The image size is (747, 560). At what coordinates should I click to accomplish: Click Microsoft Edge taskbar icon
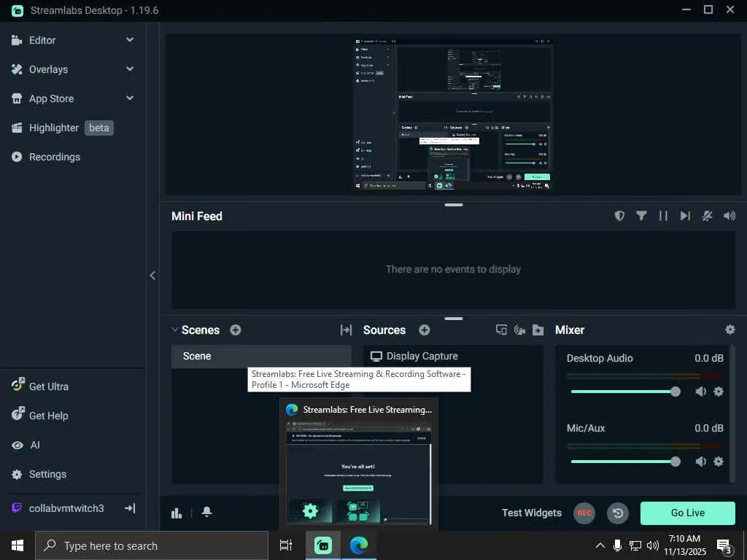tap(359, 545)
